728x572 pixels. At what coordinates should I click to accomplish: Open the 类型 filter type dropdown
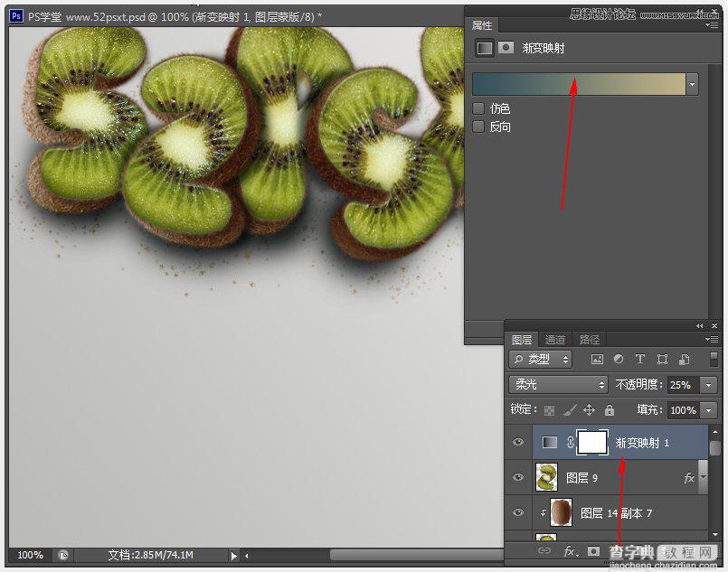(x=540, y=359)
